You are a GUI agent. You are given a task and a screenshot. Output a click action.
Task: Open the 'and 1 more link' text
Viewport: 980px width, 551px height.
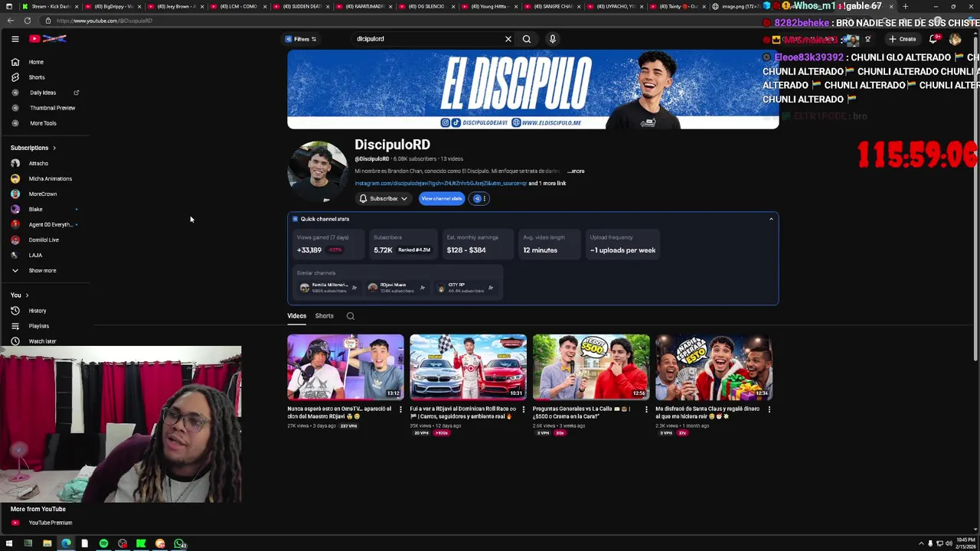[547, 184]
